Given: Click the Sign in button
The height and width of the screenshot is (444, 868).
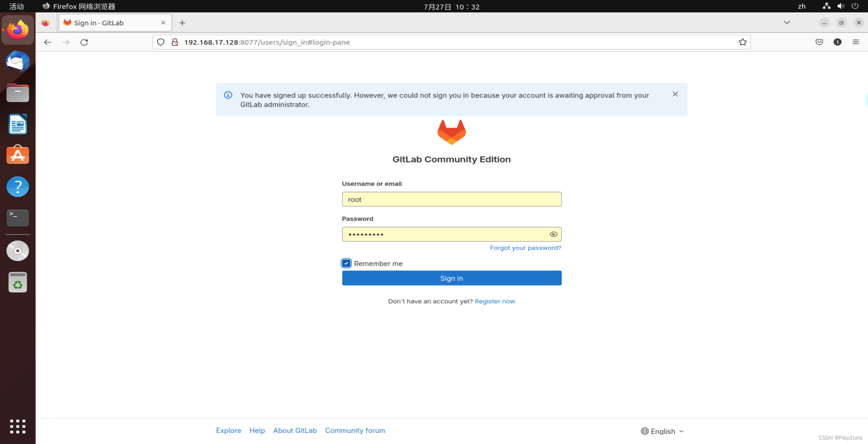Looking at the screenshot, I should [451, 278].
